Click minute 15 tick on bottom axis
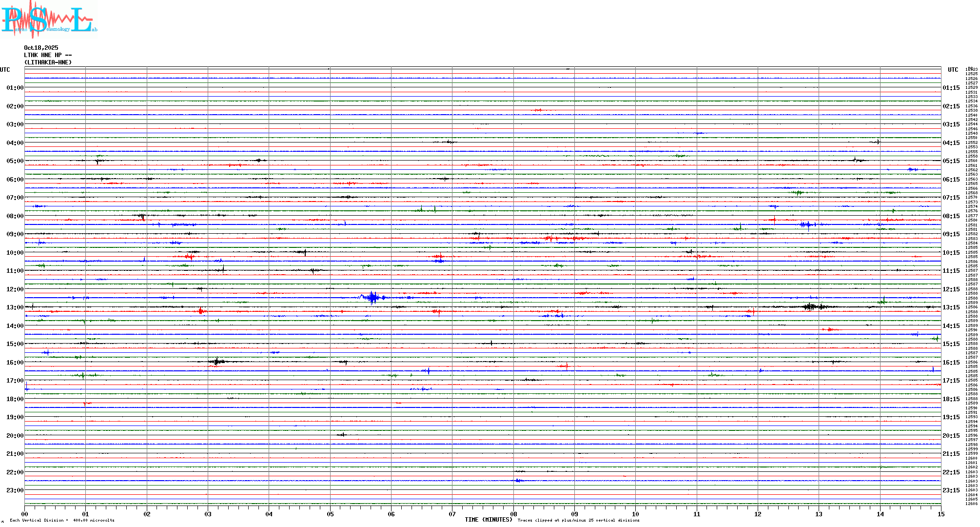 [x=941, y=514]
